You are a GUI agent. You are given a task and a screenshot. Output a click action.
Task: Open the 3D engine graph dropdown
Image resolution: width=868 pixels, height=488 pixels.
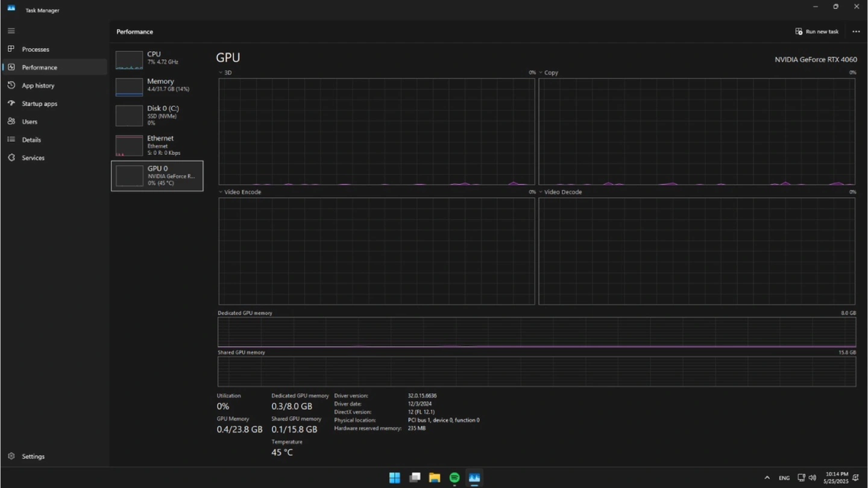221,72
